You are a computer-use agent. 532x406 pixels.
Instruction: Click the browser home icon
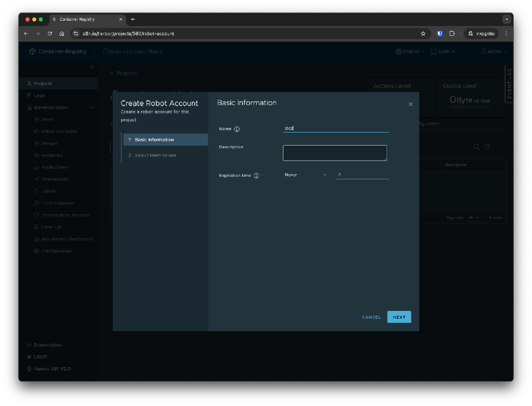pyautogui.click(x=62, y=34)
